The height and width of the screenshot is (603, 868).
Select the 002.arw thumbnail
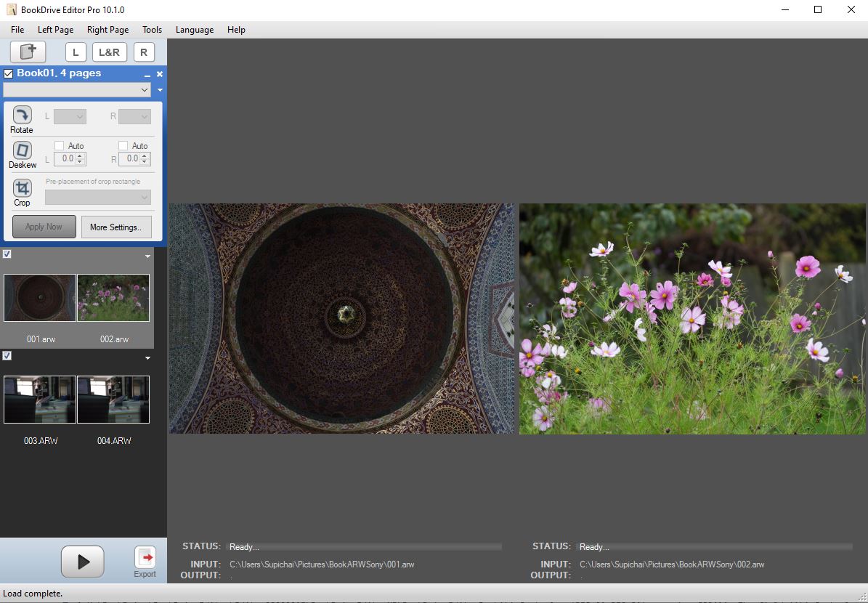[x=113, y=298]
